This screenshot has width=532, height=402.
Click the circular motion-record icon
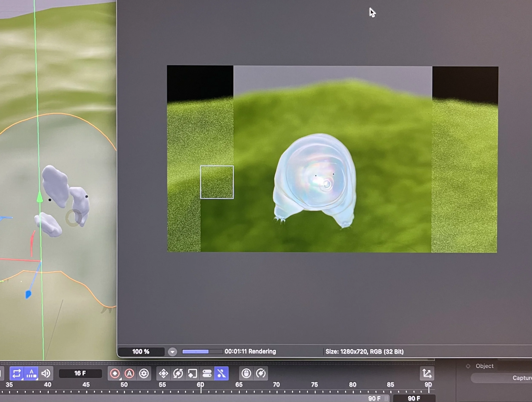point(261,373)
